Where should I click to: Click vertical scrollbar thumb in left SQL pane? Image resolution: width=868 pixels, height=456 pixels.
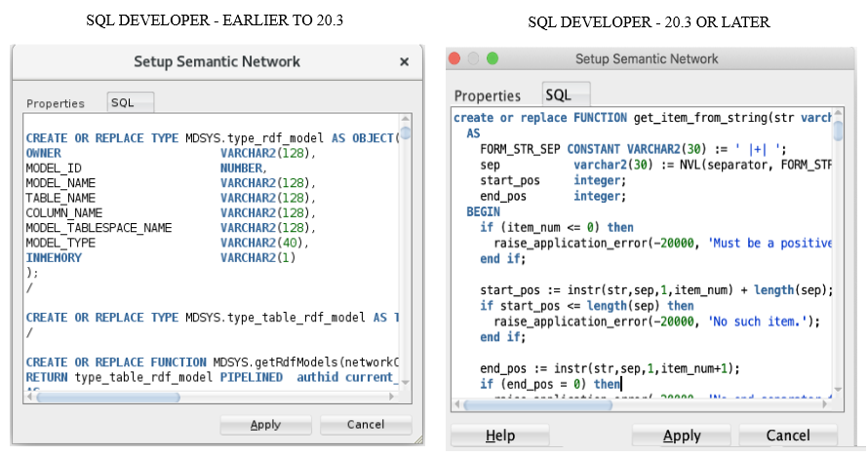pyautogui.click(x=406, y=133)
